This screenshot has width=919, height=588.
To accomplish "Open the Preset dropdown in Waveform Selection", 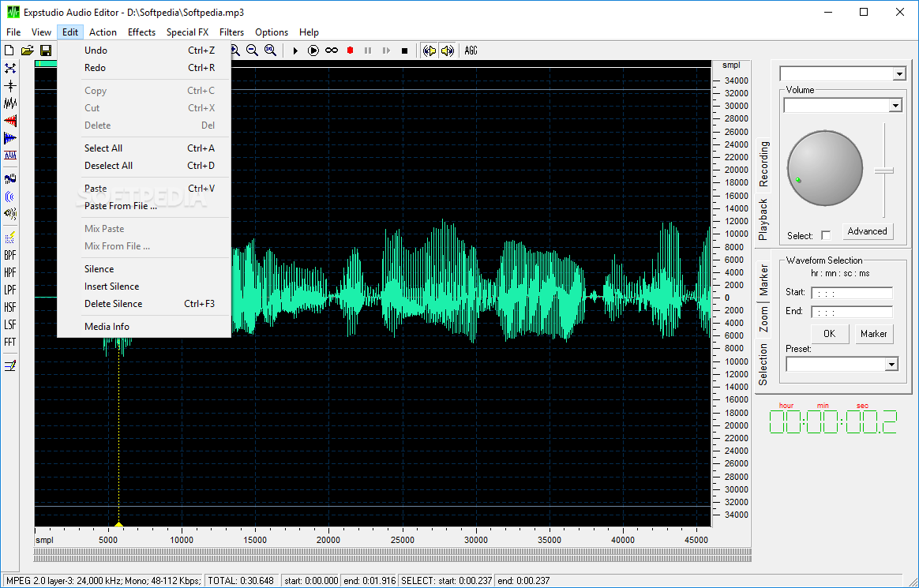I will (x=891, y=365).
